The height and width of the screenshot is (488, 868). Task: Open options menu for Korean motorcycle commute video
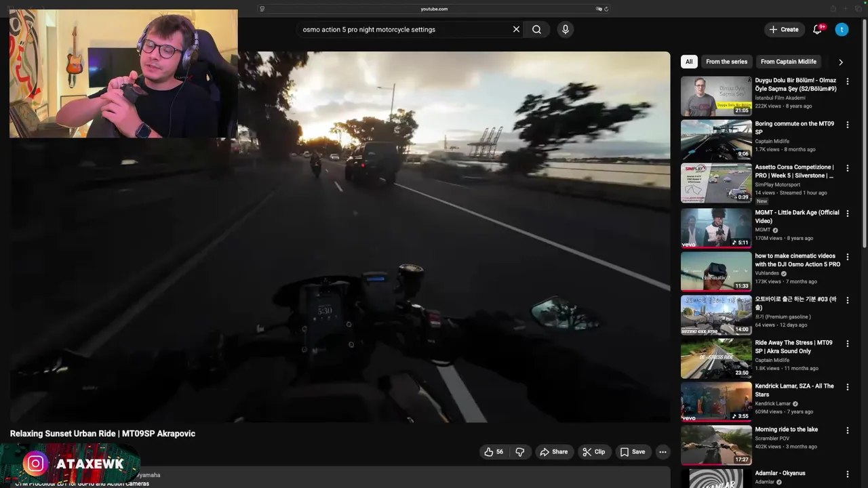847,300
